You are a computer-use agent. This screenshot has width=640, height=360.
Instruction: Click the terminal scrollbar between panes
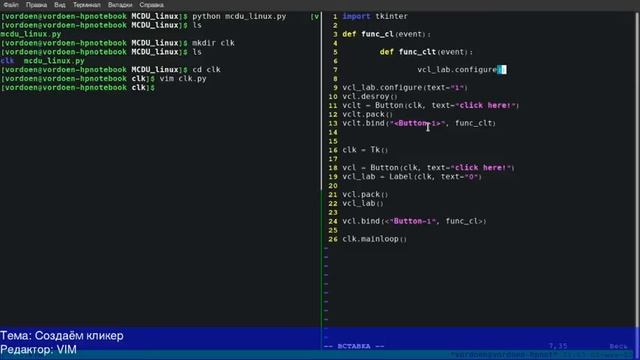(321, 102)
